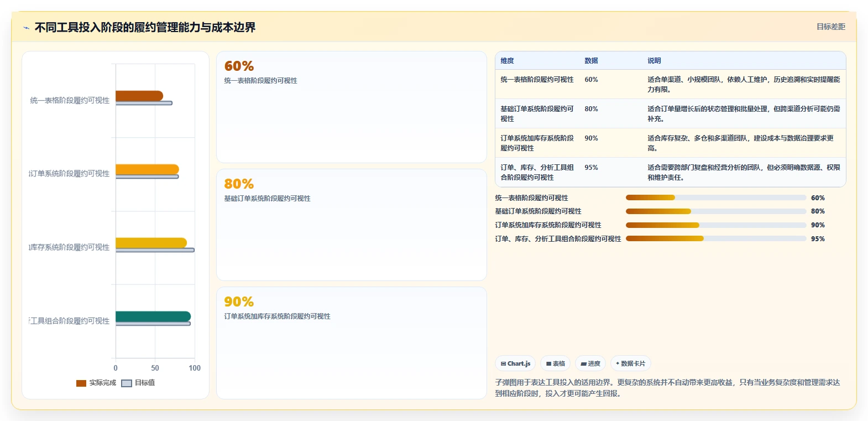Click the dashboard title 不同工具投入阶段的履约管理能力与成本边界
The image size is (868, 421).
pyautogui.click(x=145, y=28)
